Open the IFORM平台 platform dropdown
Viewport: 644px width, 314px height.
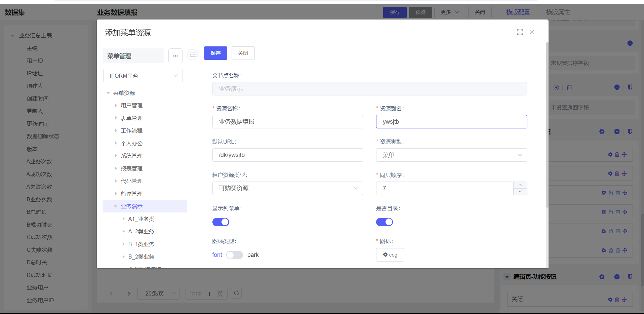click(143, 76)
